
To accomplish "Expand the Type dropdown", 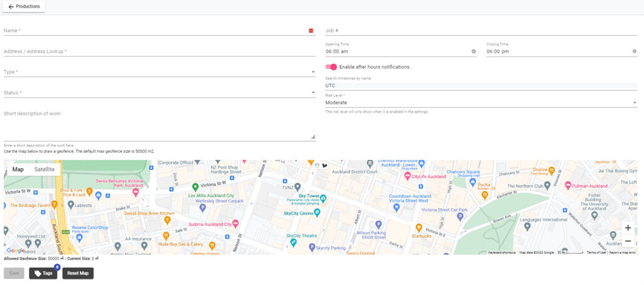I will click(x=159, y=72).
